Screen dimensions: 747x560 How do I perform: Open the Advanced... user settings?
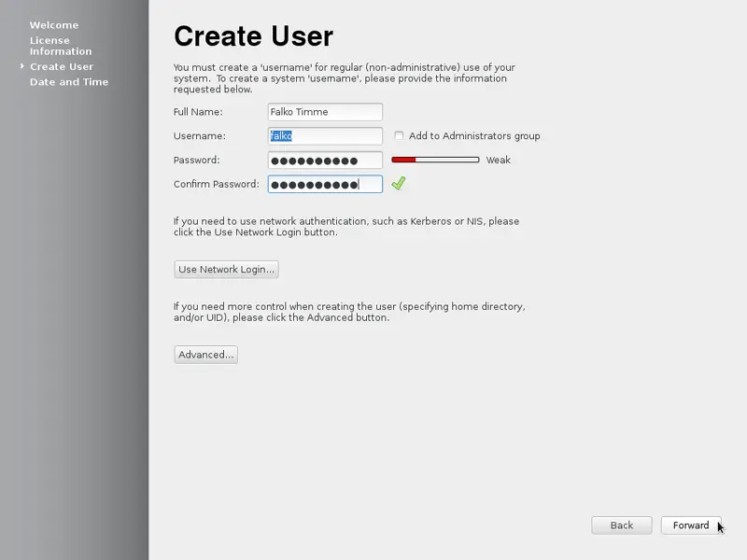click(x=205, y=355)
